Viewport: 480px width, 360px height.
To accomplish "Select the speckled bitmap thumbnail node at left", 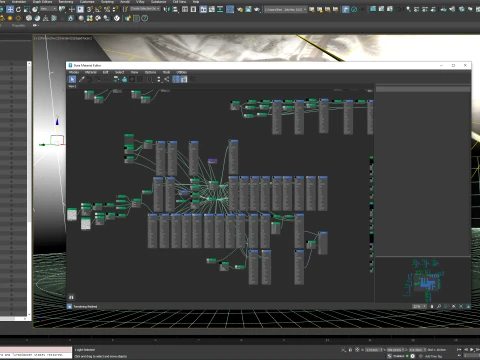I will tap(72, 214).
